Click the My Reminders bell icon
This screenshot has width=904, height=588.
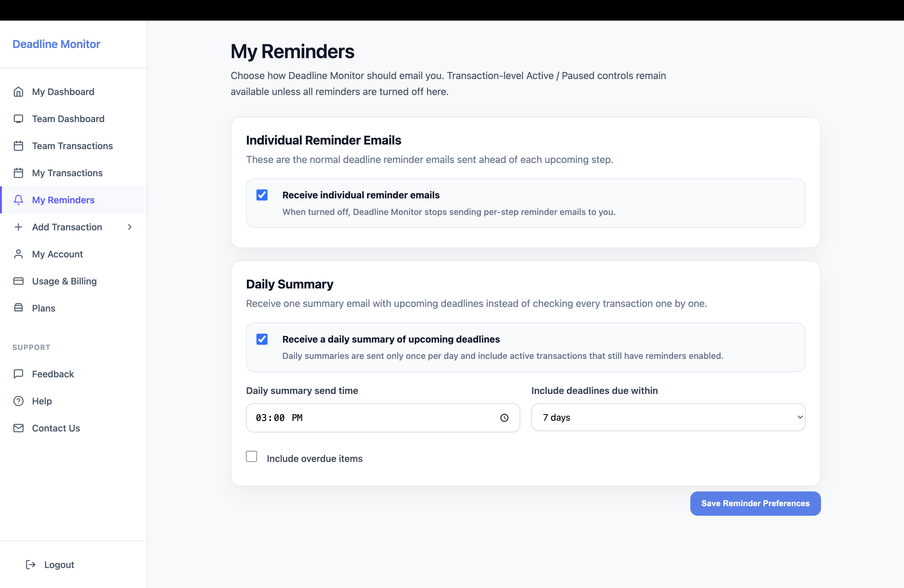pos(19,199)
